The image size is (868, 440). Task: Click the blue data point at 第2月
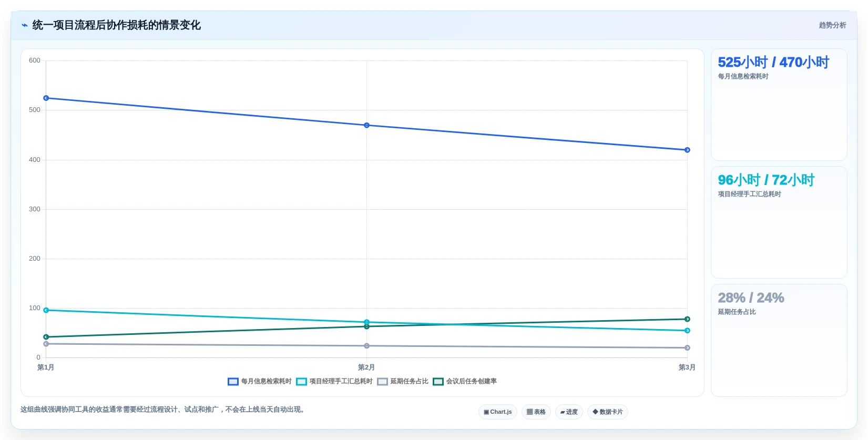(x=366, y=125)
